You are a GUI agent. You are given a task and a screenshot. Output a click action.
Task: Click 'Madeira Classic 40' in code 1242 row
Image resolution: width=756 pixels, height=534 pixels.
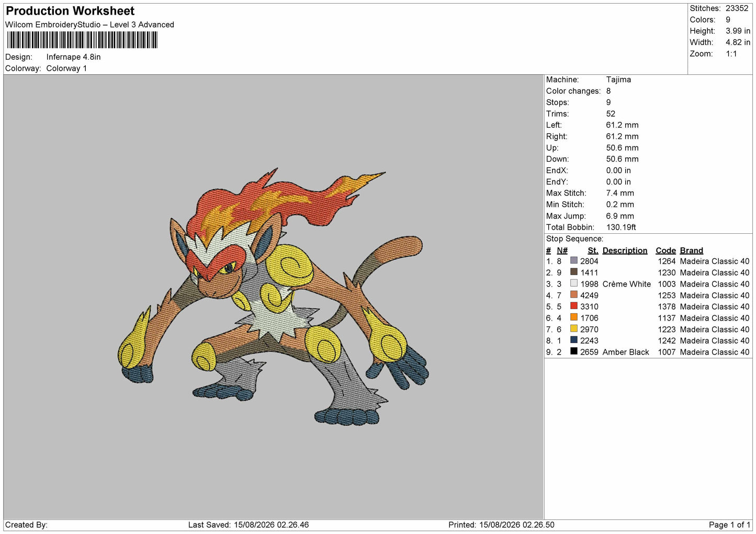(715, 340)
